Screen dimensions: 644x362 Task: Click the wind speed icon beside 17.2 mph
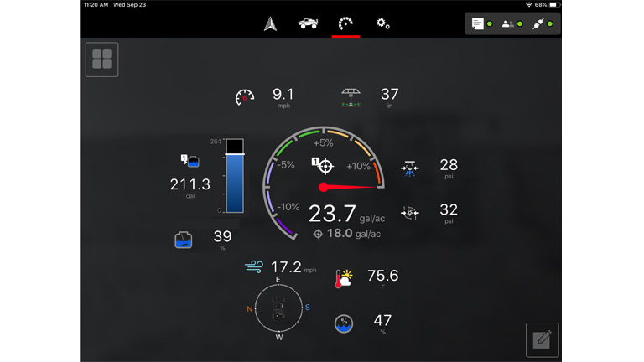click(x=254, y=267)
